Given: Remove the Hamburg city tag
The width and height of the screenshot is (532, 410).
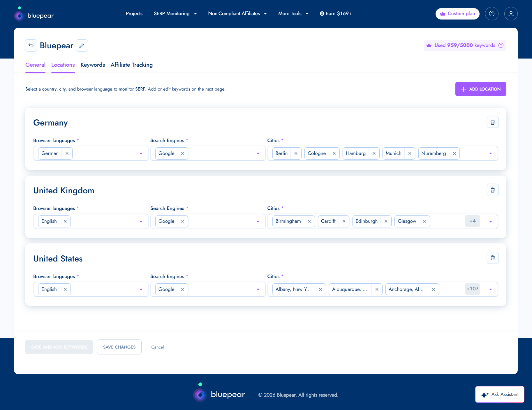Looking at the screenshot, I should click(374, 153).
